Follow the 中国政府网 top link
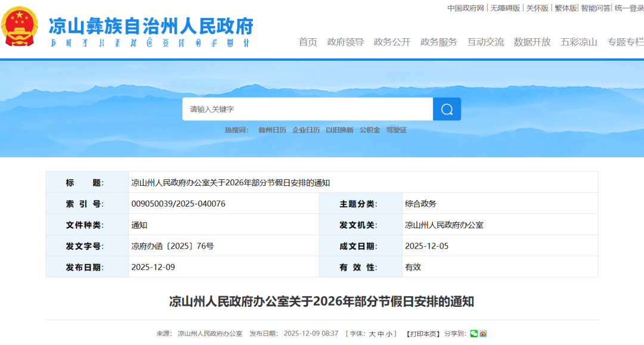 (x=466, y=8)
